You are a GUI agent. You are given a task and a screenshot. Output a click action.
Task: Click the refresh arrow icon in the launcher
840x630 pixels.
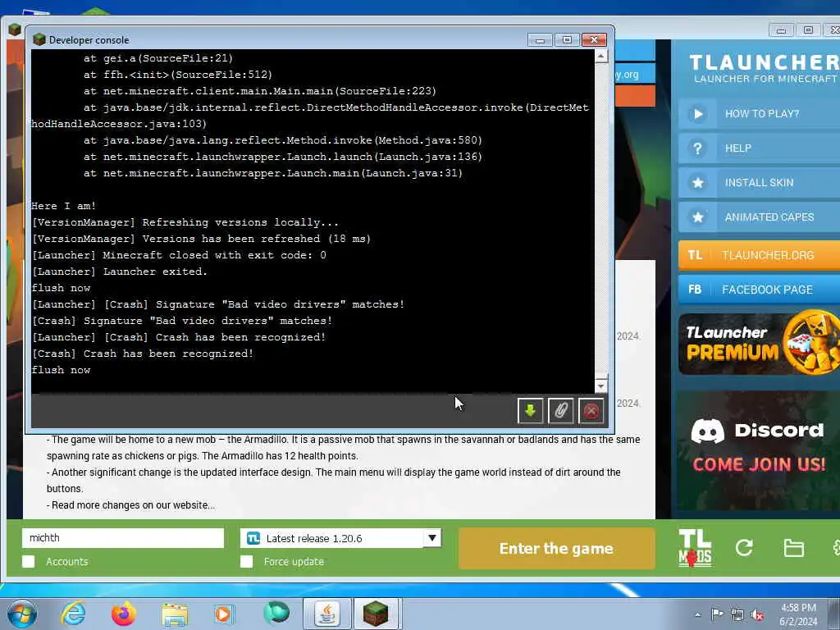(x=744, y=547)
